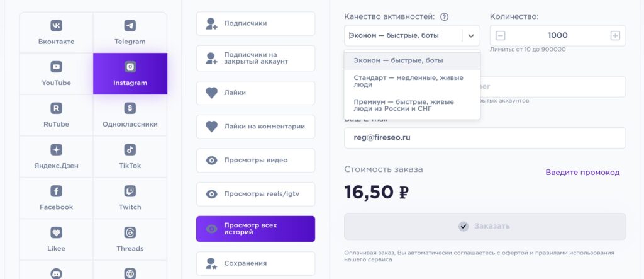Pick the YouTube play icon
Screen dimensions: 644x279
57,67
